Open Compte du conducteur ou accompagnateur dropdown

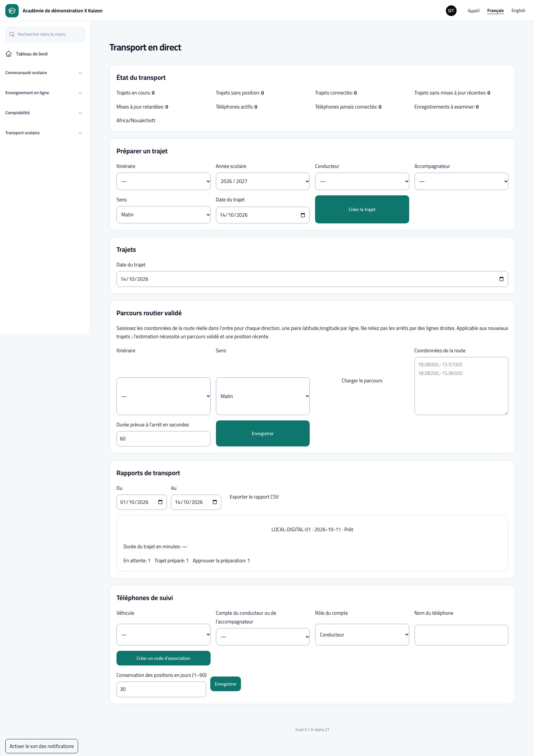pyautogui.click(x=263, y=637)
